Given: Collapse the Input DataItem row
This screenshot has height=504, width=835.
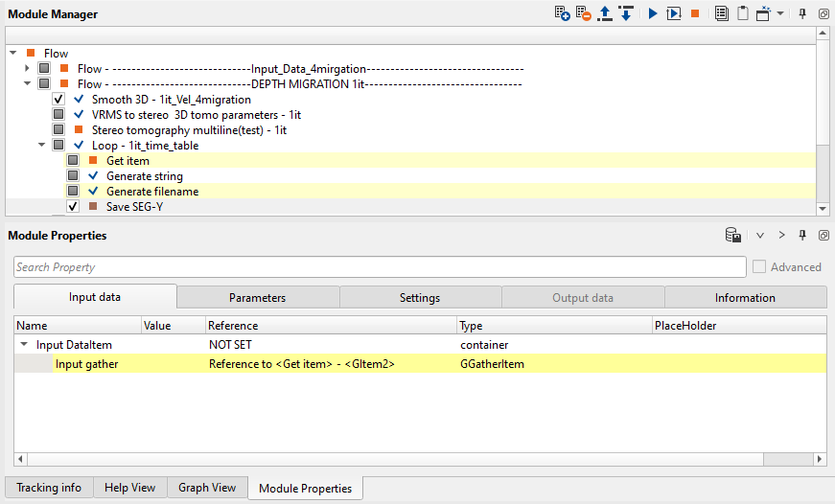Looking at the screenshot, I should pyautogui.click(x=23, y=344).
